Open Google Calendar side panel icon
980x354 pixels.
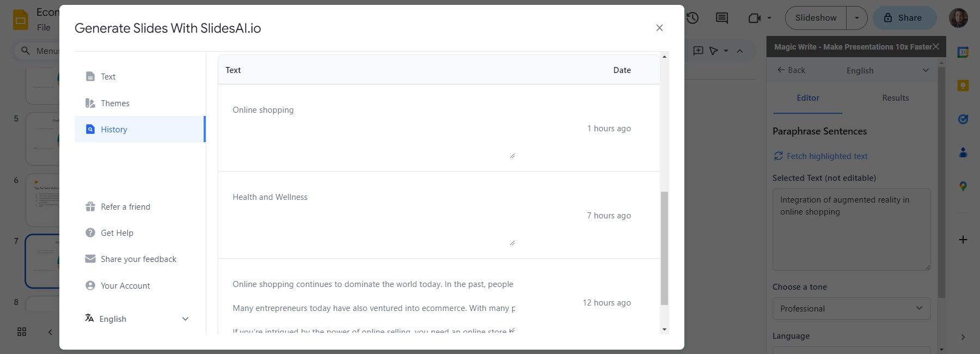[x=963, y=52]
